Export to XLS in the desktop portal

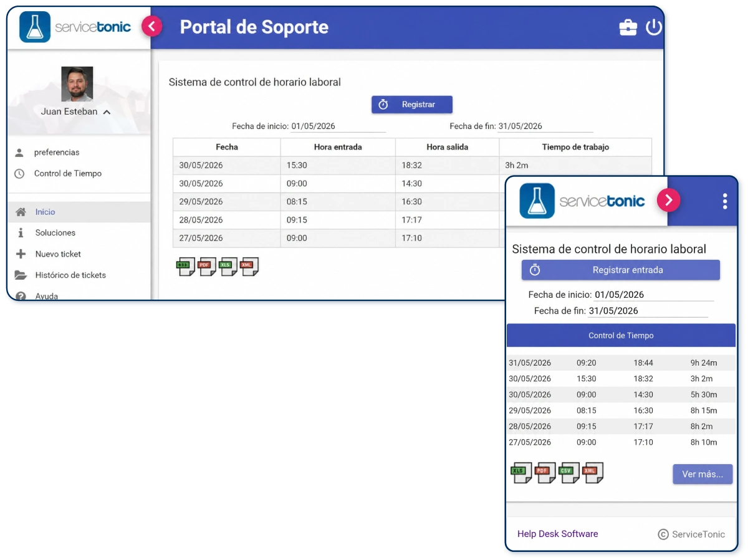(228, 267)
